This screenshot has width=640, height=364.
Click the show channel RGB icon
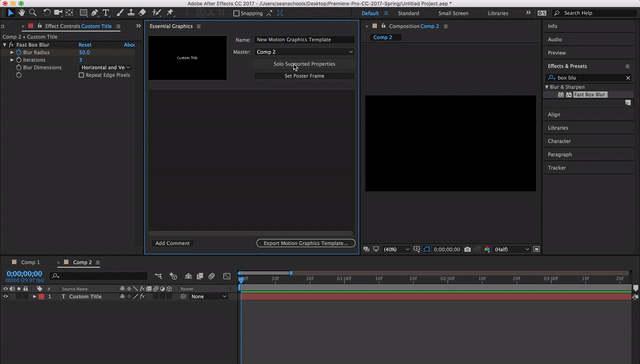(x=487, y=249)
